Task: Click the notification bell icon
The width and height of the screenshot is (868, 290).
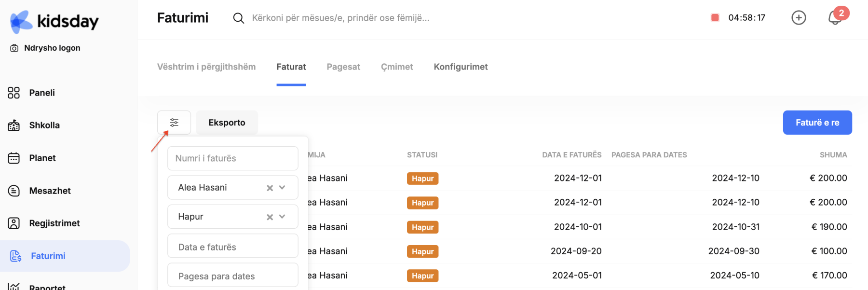Action: [x=835, y=18]
